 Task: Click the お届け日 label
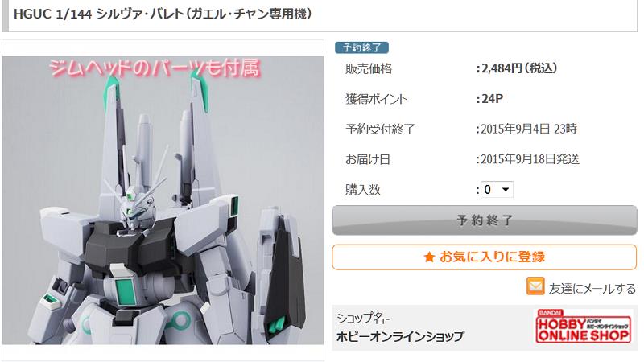(368, 159)
